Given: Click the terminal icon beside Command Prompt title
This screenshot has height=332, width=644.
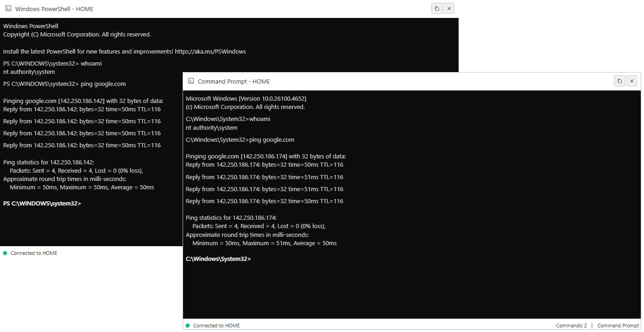Looking at the screenshot, I should (190, 81).
